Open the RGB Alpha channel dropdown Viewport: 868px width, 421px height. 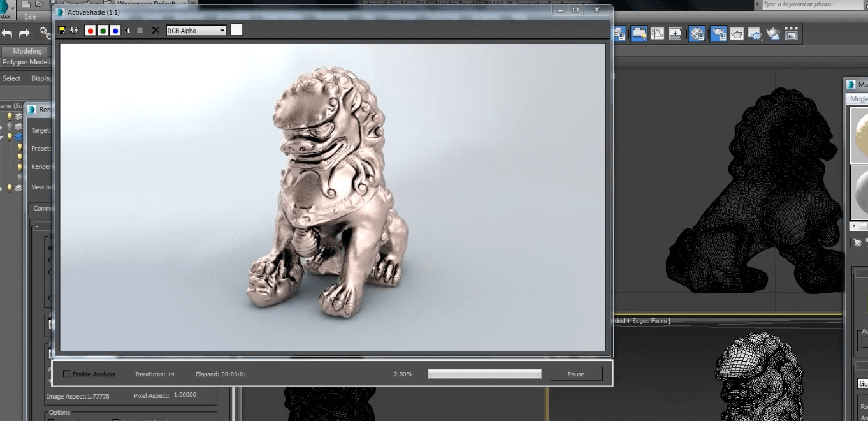pyautogui.click(x=196, y=31)
